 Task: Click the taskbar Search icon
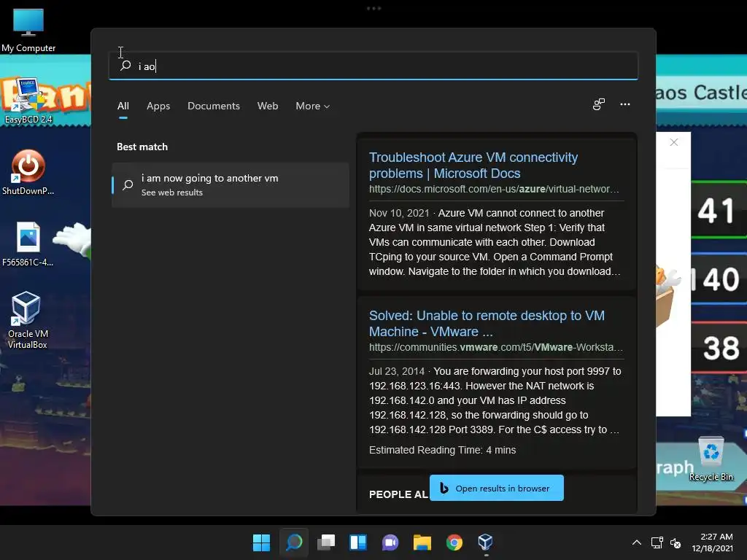click(293, 542)
